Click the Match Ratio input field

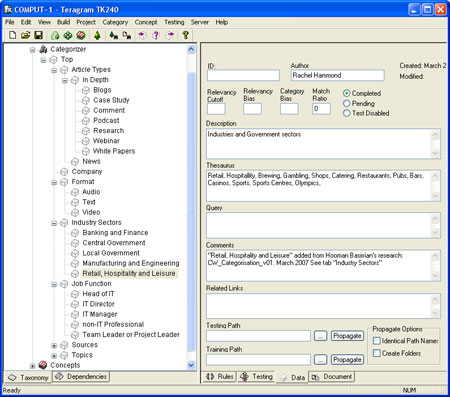coord(321,109)
